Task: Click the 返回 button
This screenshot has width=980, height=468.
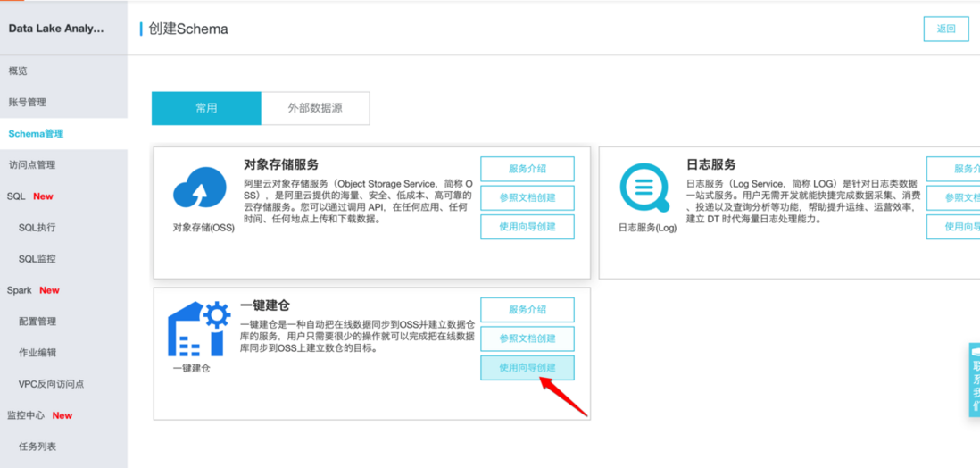Action: click(x=946, y=29)
